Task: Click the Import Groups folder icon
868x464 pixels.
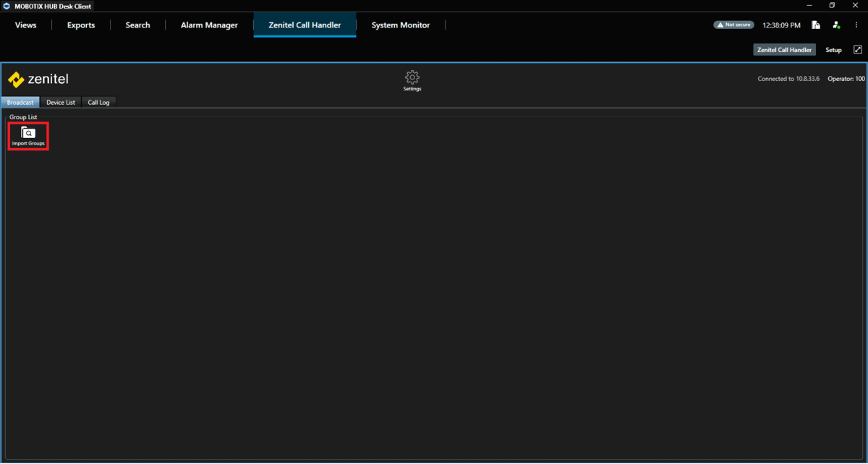Action: pyautogui.click(x=28, y=133)
